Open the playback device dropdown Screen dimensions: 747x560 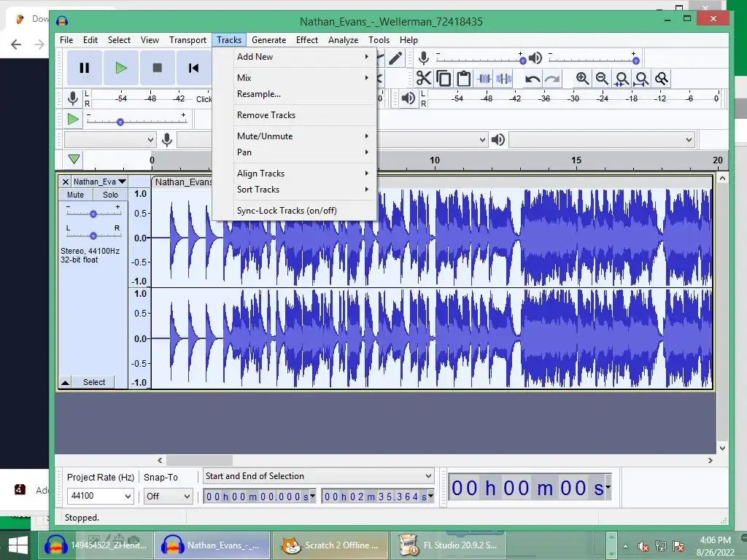tap(601, 139)
